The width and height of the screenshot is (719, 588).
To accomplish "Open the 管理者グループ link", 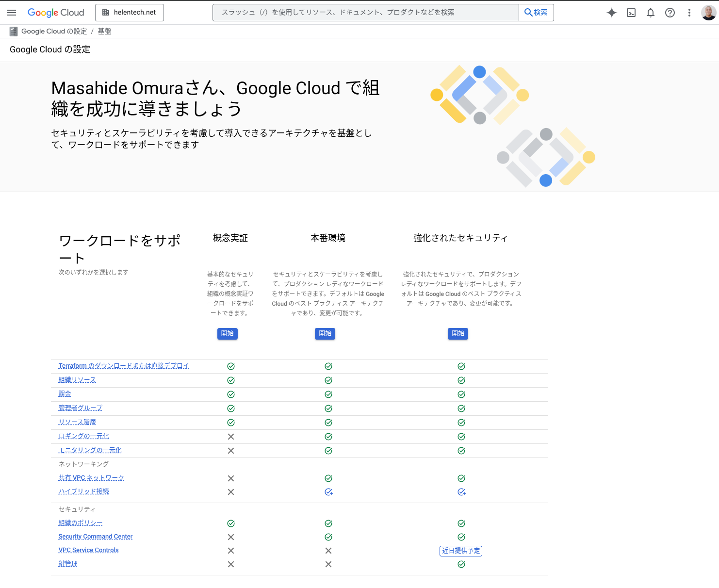I will (x=80, y=408).
